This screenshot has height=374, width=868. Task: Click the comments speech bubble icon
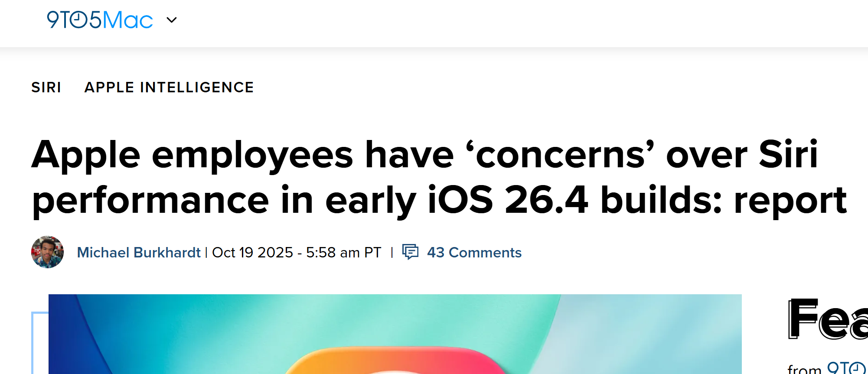(x=410, y=252)
